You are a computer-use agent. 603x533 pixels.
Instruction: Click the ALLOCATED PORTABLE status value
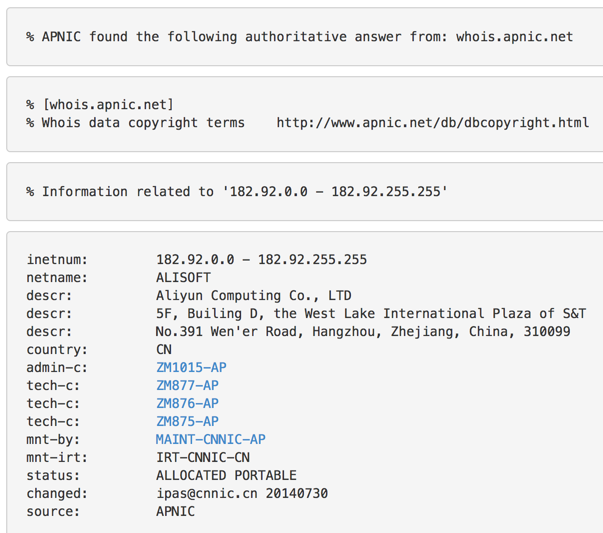[x=227, y=475]
